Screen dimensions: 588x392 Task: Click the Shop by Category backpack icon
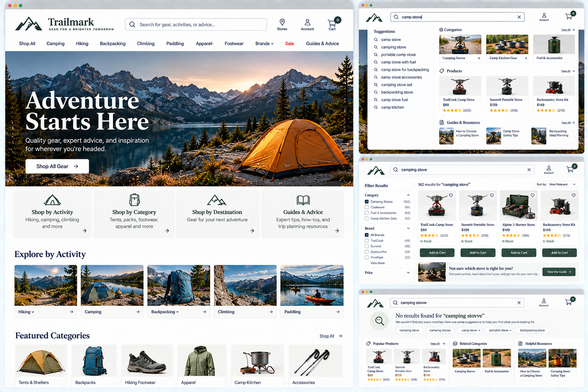(x=134, y=199)
